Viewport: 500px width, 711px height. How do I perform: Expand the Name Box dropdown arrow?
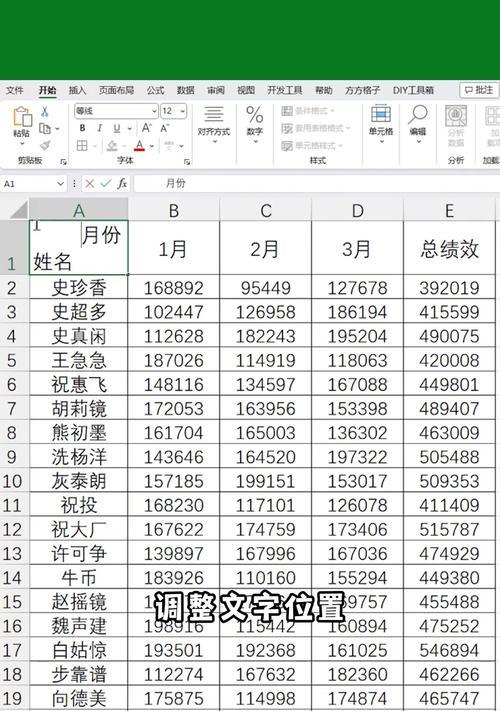coord(60,184)
